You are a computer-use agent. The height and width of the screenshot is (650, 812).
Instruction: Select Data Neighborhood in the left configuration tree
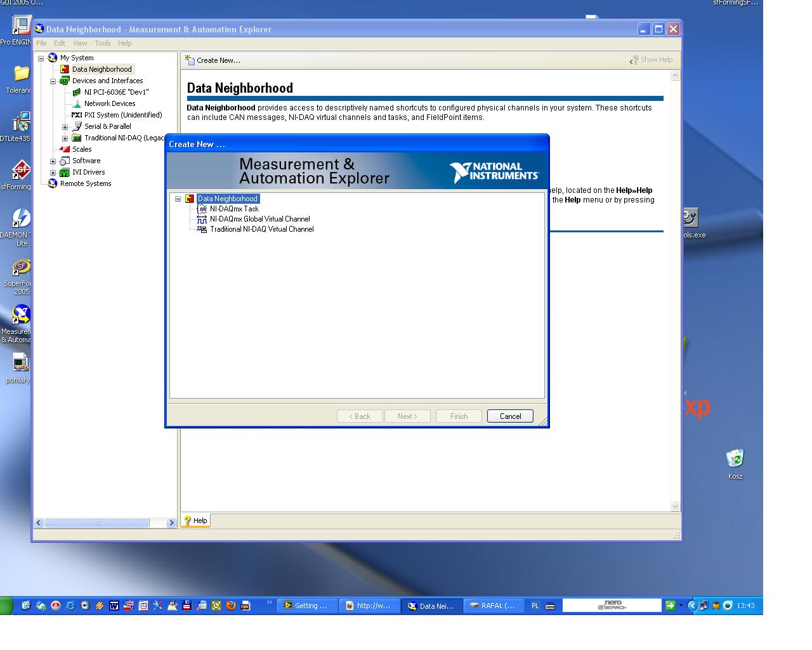101,69
